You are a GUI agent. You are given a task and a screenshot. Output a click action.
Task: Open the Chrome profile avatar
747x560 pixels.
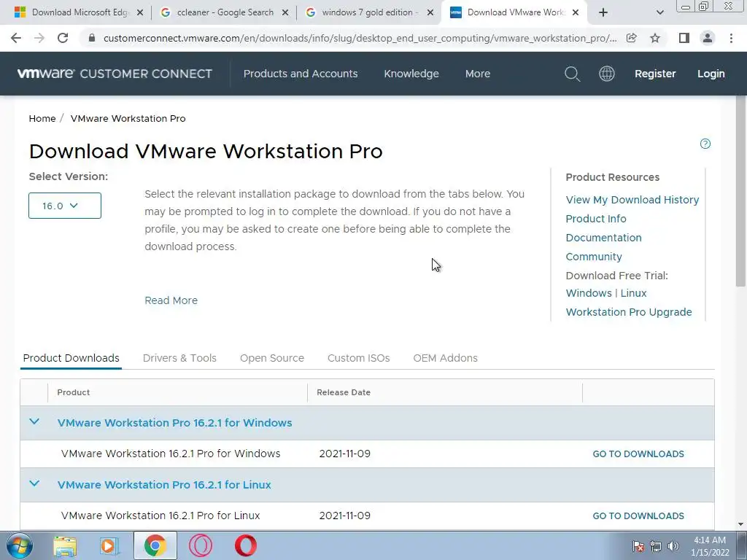click(x=708, y=38)
